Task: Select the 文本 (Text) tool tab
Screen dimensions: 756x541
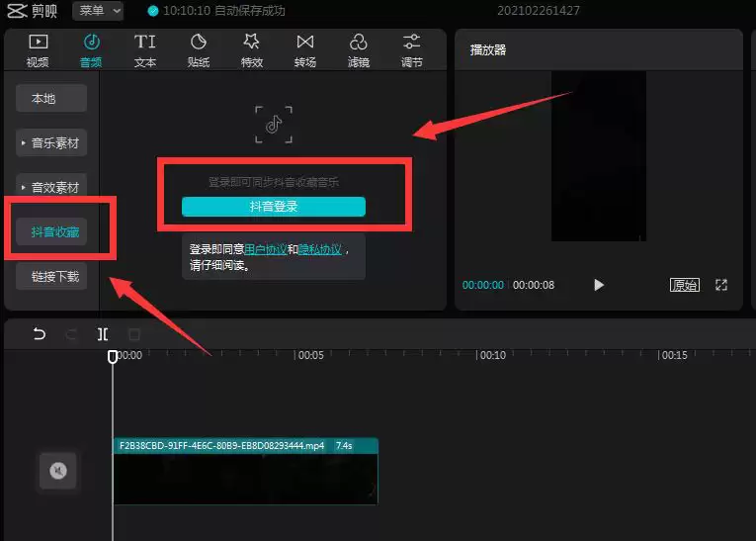Action: (145, 49)
